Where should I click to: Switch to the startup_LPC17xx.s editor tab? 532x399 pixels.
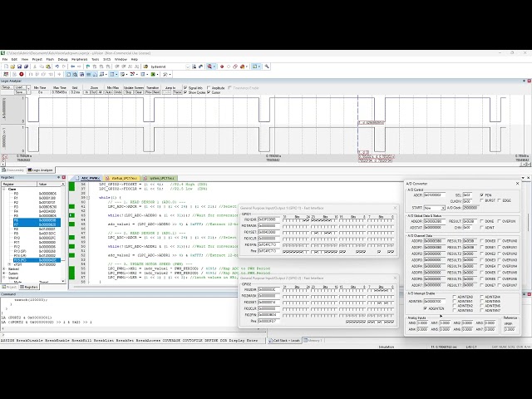[x=122, y=178]
